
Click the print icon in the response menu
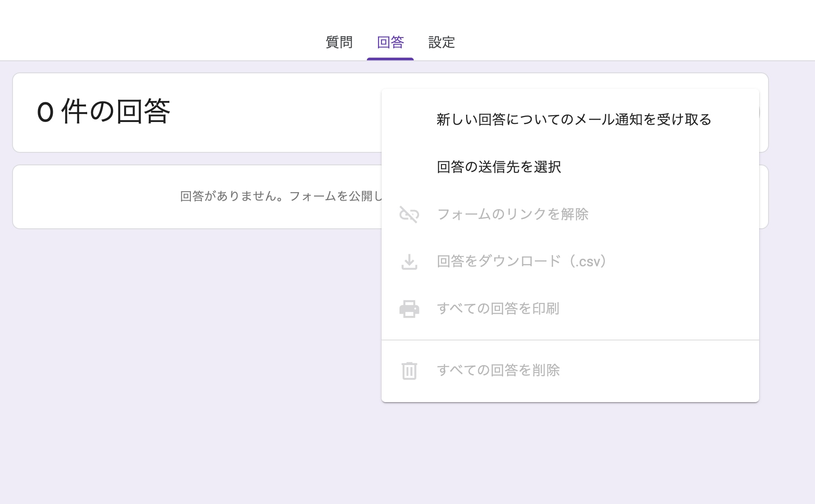coord(409,308)
